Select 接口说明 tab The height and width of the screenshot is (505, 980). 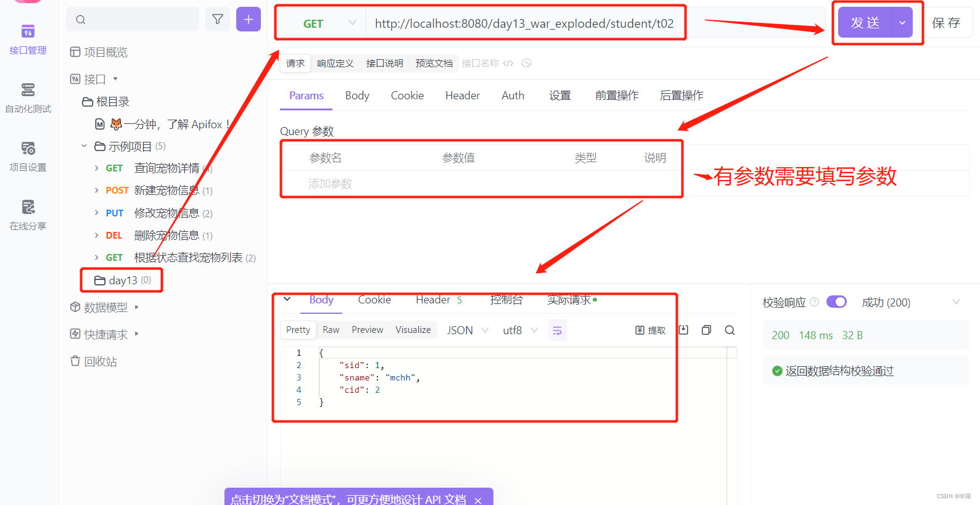pyautogui.click(x=385, y=64)
